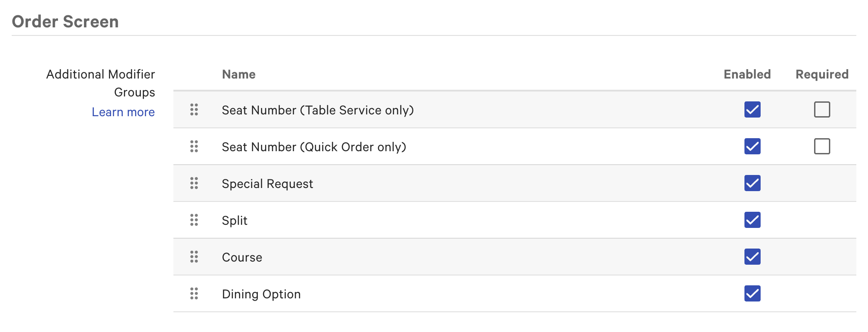Grab the drag handle beside Dining Option
Screen dimensions: 868x332
[x=194, y=294]
